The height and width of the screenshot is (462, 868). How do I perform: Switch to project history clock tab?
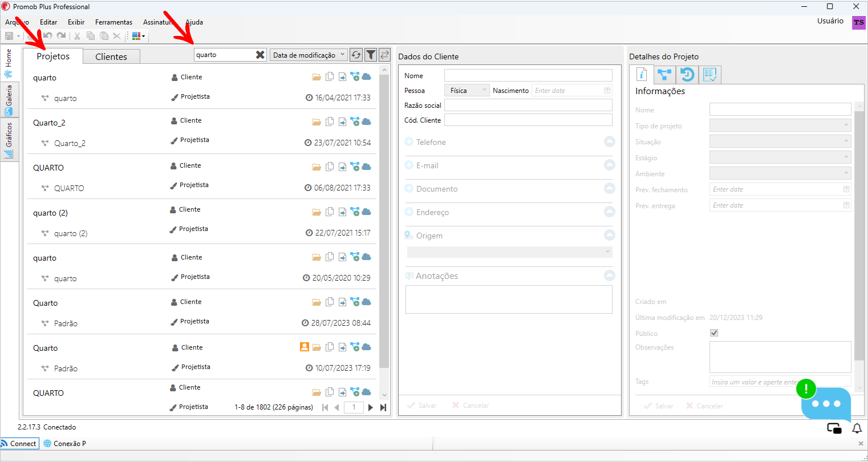(x=687, y=74)
